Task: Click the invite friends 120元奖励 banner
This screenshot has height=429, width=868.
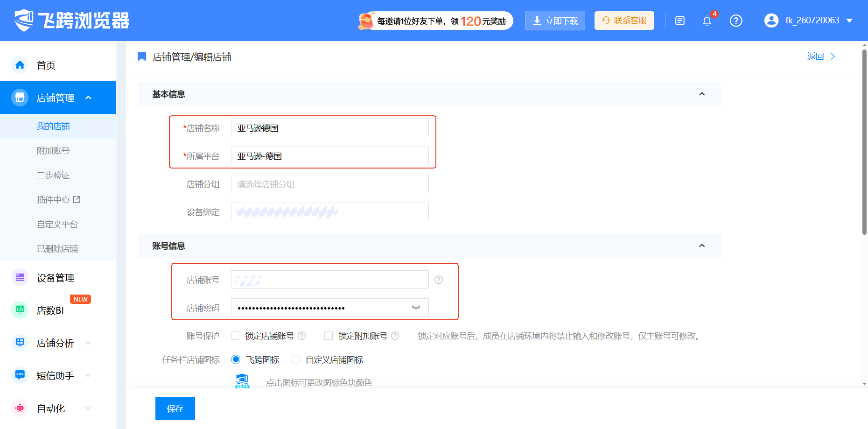Action: pos(435,21)
